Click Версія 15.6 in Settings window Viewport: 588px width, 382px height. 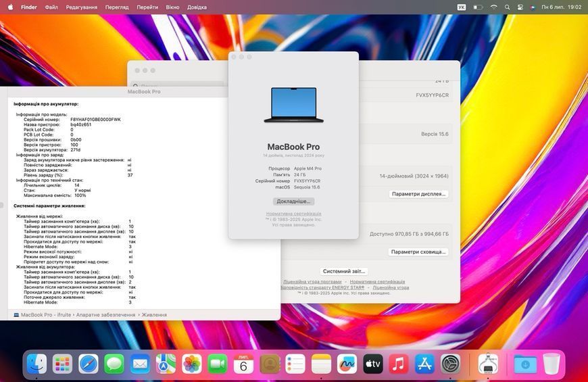pyautogui.click(x=435, y=134)
